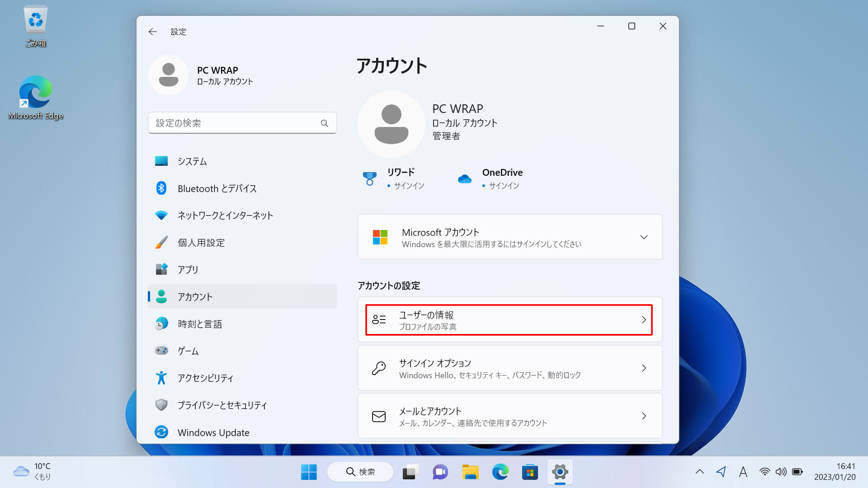Open ユーザーの情報 row chevron
This screenshot has height=488, width=868.
point(644,320)
